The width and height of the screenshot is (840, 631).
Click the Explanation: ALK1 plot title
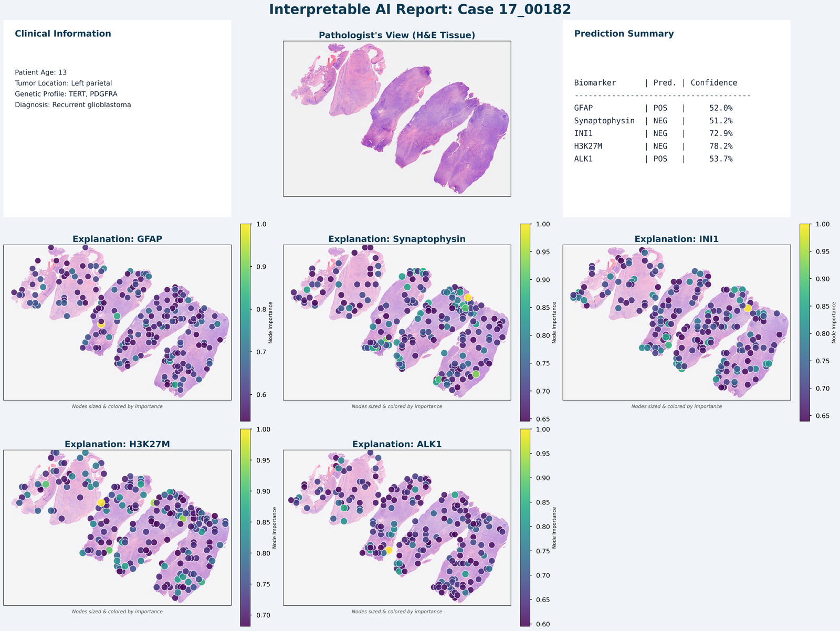coord(397,444)
